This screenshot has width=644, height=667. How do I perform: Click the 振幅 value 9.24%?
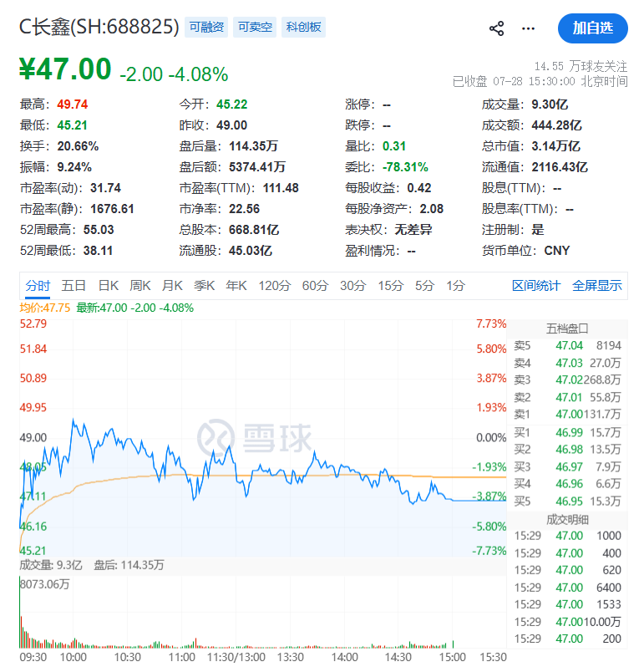(74, 167)
